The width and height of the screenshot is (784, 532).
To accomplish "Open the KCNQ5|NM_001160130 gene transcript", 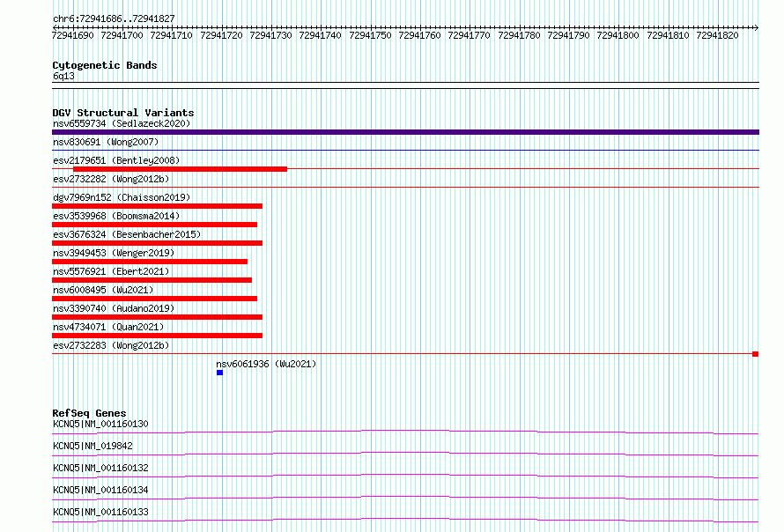I will click(x=100, y=424).
